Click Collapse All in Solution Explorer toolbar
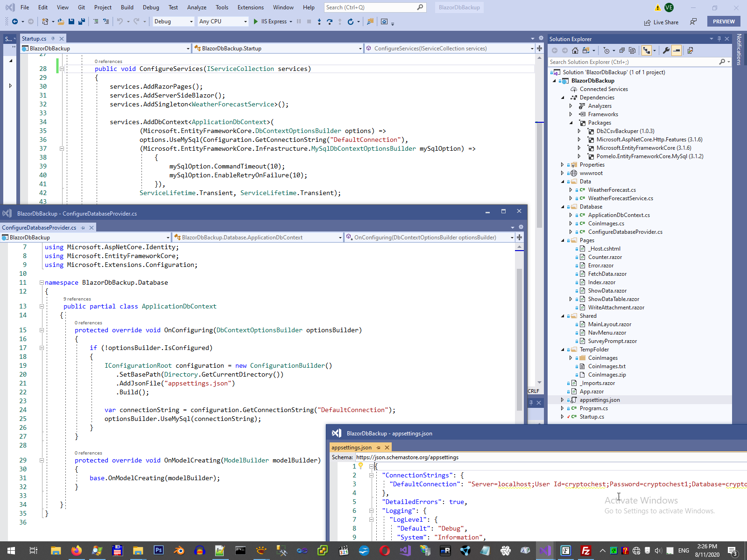This screenshot has height=560, width=747. click(622, 50)
